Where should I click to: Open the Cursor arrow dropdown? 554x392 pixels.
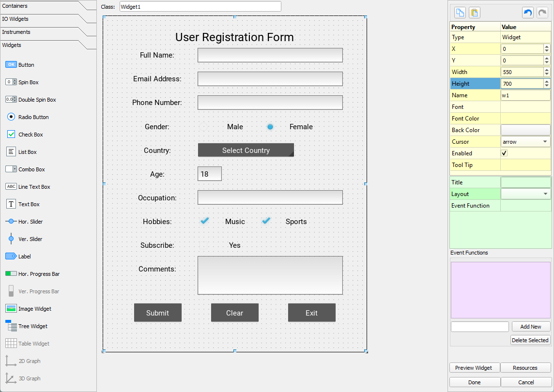coord(525,142)
